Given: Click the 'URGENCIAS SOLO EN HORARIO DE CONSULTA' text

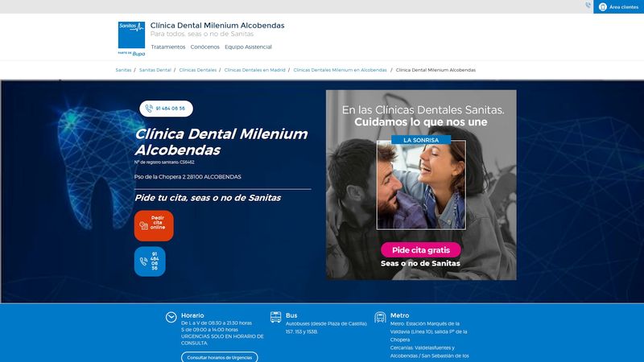Looking at the screenshot, I should pyautogui.click(x=222, y=339).
